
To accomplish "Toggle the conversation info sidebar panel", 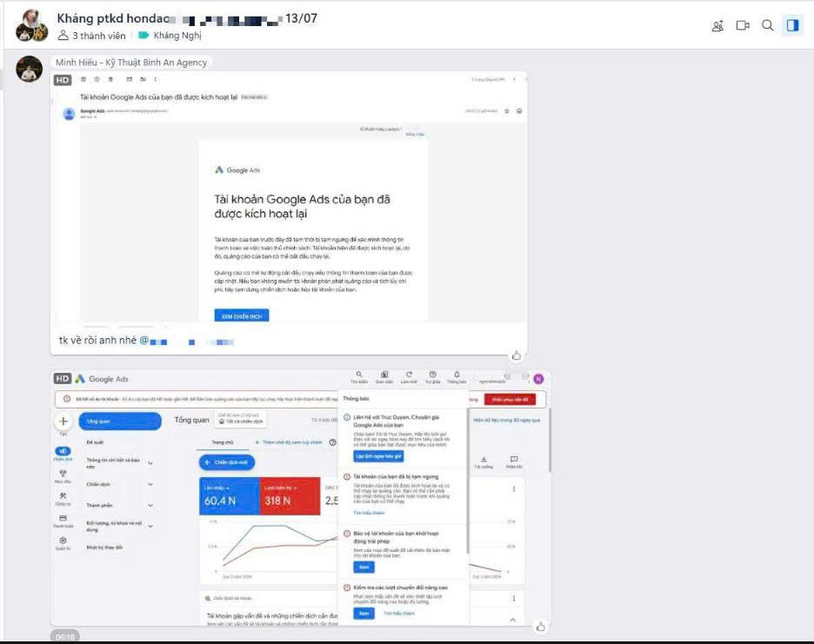I will 793,25.
